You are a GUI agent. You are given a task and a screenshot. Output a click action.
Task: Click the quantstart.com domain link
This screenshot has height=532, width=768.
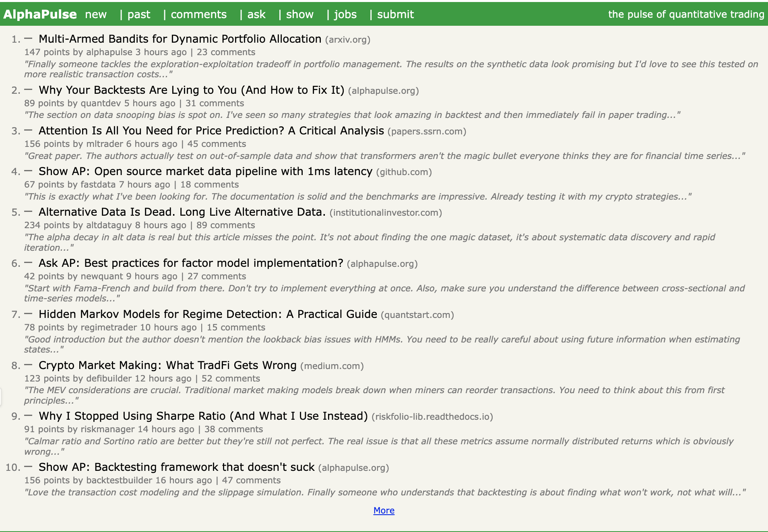[x=417, y=315]
